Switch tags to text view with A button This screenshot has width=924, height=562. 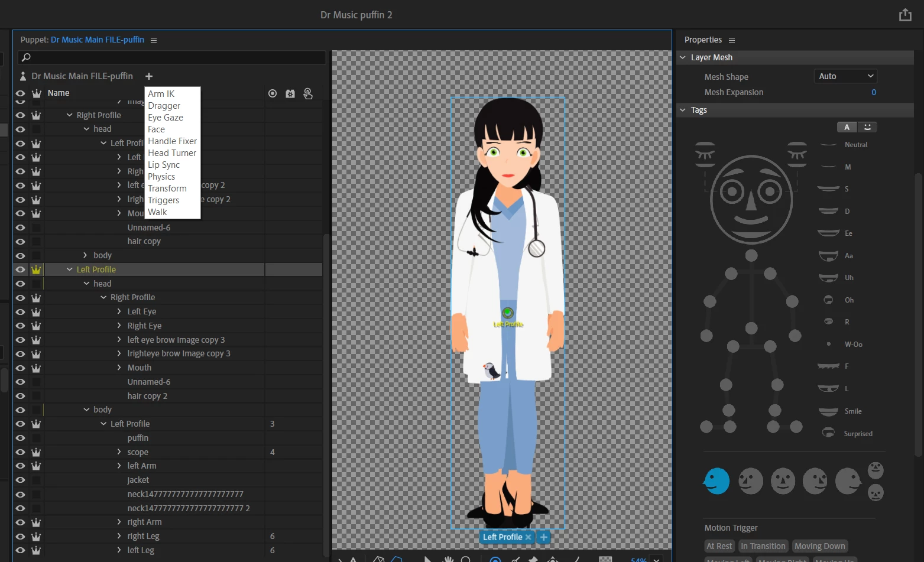pos(847,127)
